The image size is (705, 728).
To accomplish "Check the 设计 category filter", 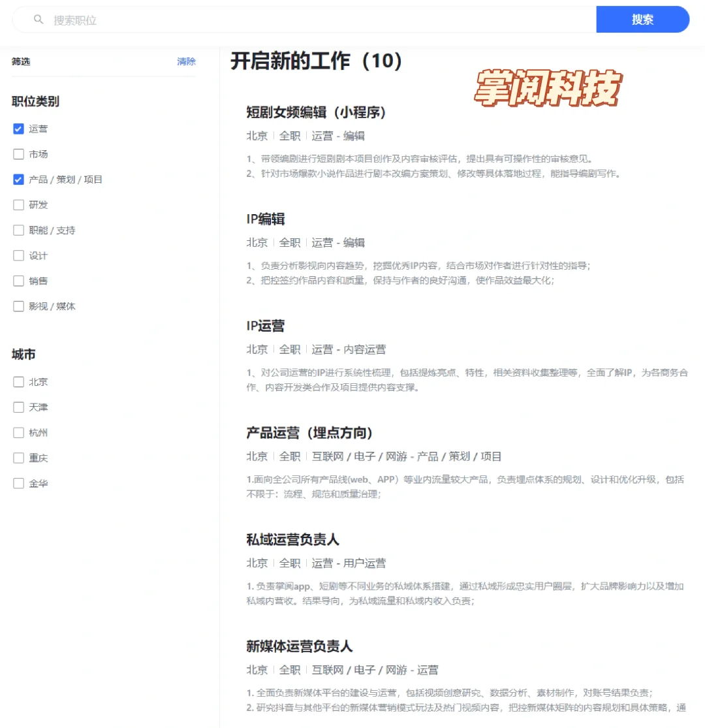I will (x=18, y=255).
